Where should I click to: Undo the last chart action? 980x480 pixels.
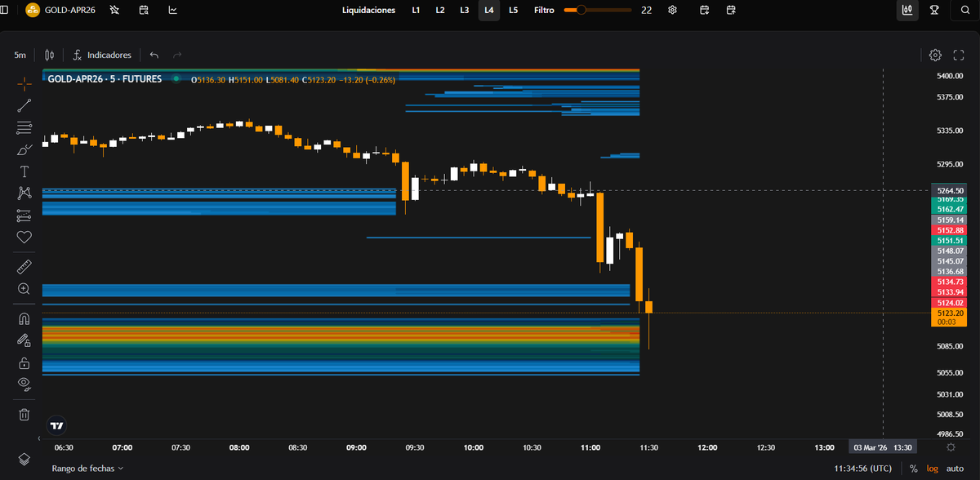[154, 56]
